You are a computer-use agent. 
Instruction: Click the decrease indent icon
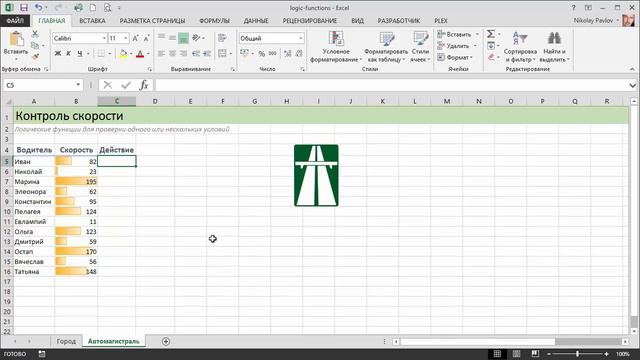tap(196, 53)
